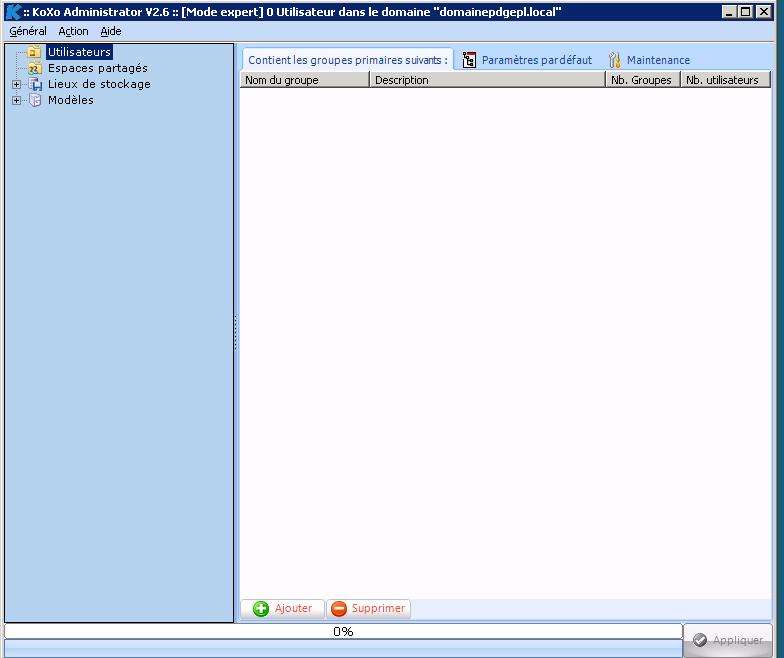This screenshot has width=784, height=658.
Task: Sort by Nom du groupe column
Action: coord(304,80)
